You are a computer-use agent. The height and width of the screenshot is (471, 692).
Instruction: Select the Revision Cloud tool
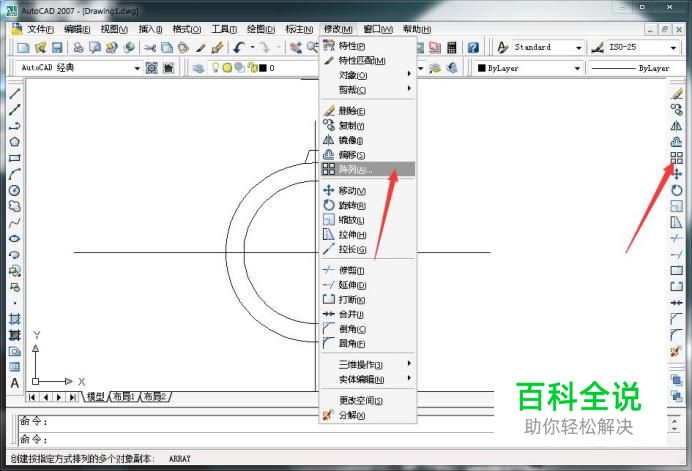click(x=15, y=207)
